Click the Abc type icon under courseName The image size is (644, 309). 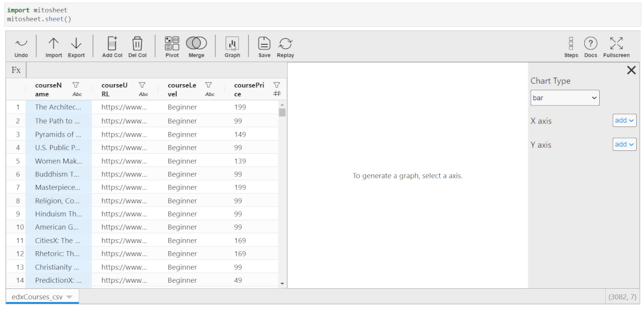point(77,94)
